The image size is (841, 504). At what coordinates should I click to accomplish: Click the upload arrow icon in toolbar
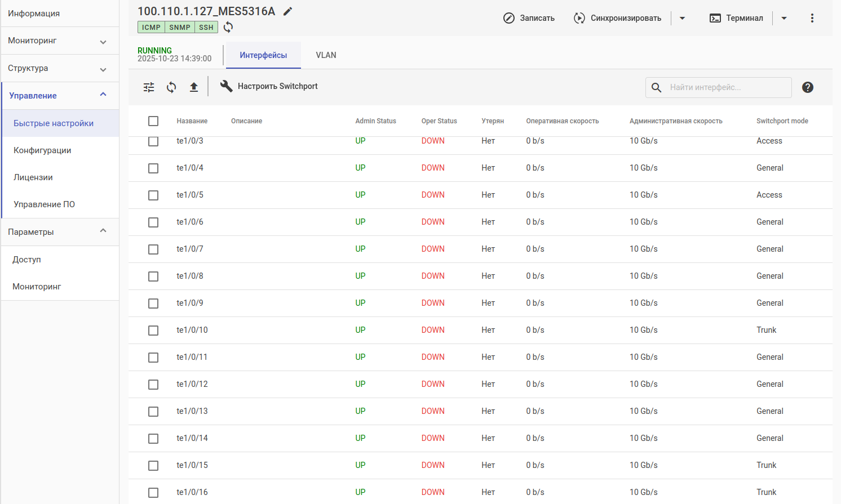pos(194,87)
